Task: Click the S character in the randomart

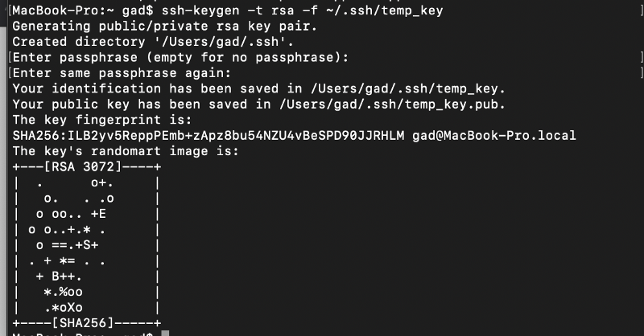Action: tap(87, 245)
